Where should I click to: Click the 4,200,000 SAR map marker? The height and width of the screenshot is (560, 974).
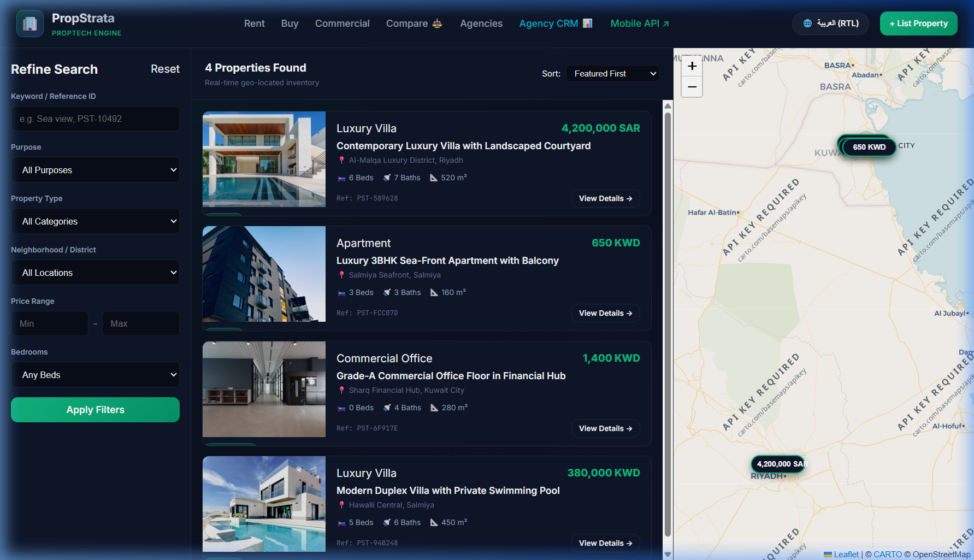coord(779,464)
